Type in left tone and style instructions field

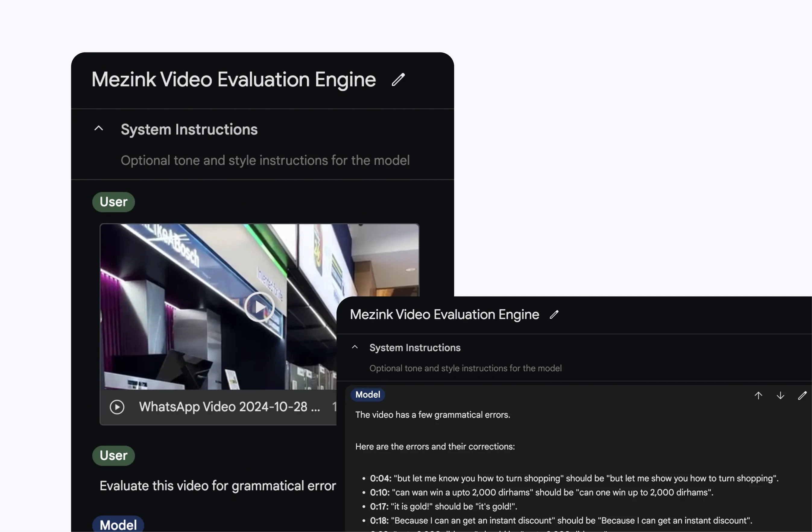click(x=265, y=160)
